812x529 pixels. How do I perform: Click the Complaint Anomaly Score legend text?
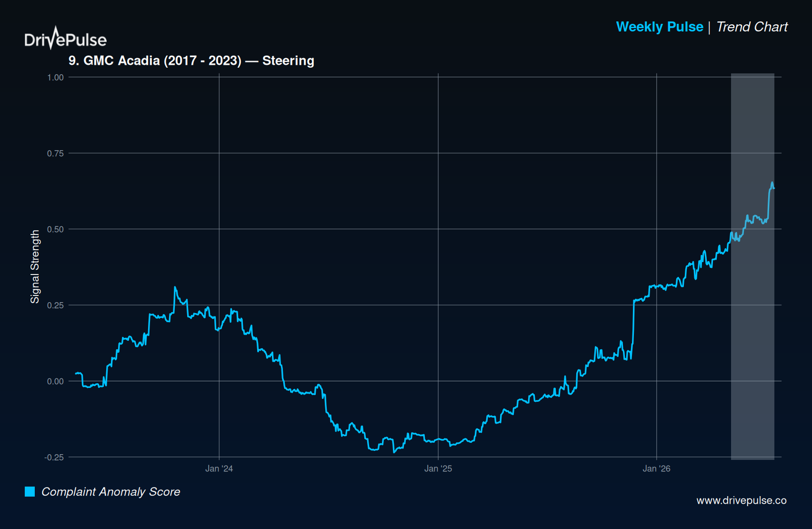pos(111,492)
